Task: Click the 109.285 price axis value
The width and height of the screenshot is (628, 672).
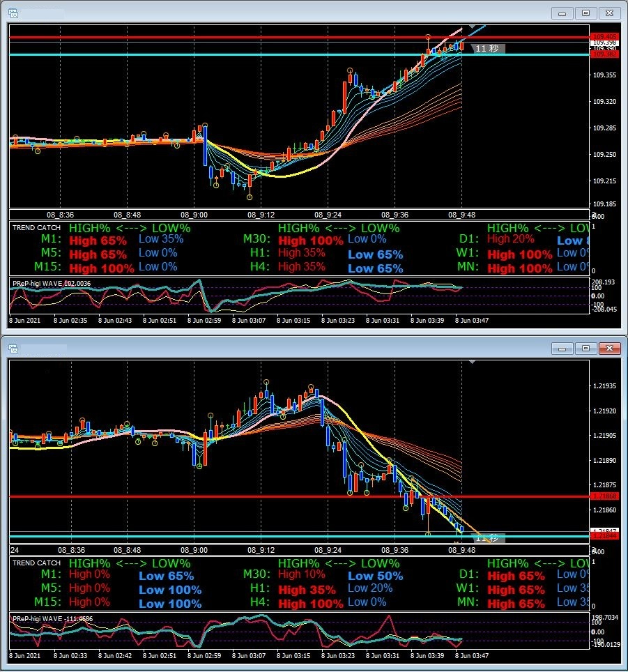Action: [604, 128]
